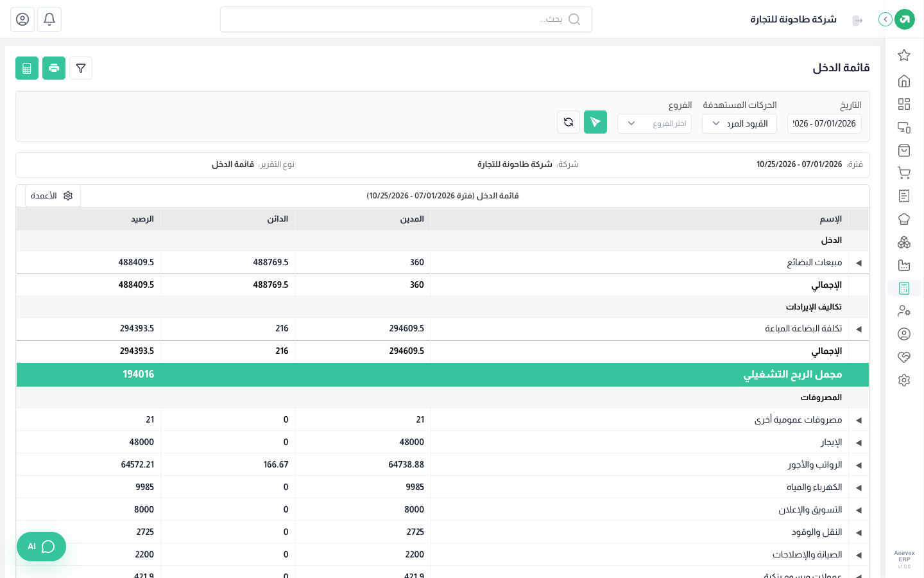Open the handshake heart icon in sidebar
The image size is (924, 578).
pyautogui.click(x=904, y=357)
